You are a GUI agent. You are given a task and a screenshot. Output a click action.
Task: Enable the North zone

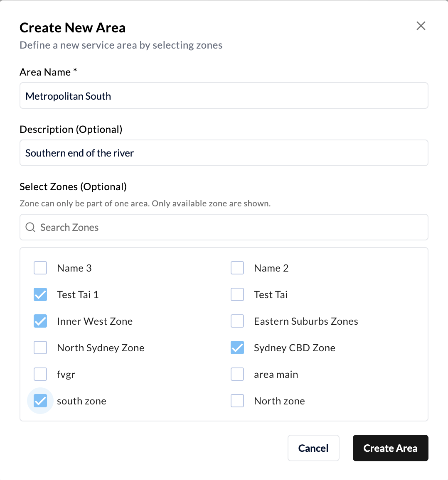click(237, 401)
